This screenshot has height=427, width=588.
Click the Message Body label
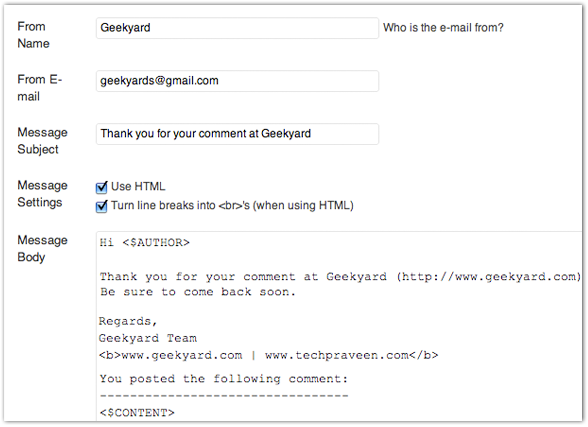click(x=42, y=249)
